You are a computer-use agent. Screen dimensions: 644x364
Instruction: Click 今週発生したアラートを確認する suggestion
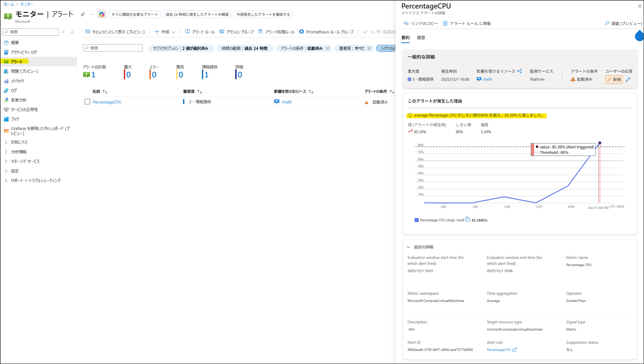(263, 14)
